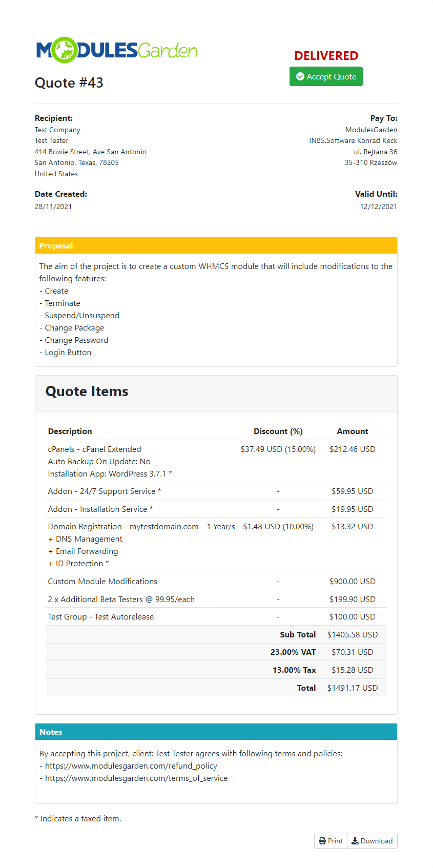Click the $15.28 USD tax value
This screenshot has width=433, height=868.
point(353,670)
